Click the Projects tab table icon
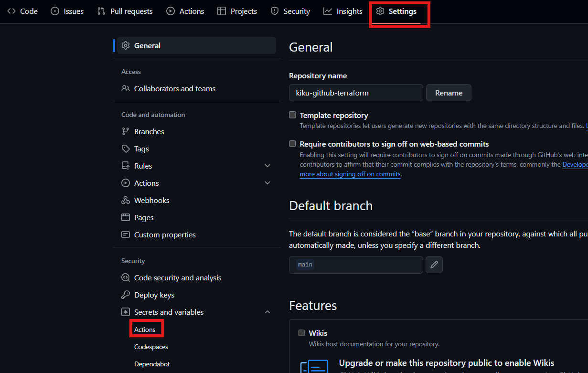This screenshot has height=373, width=588. (222, 11)
